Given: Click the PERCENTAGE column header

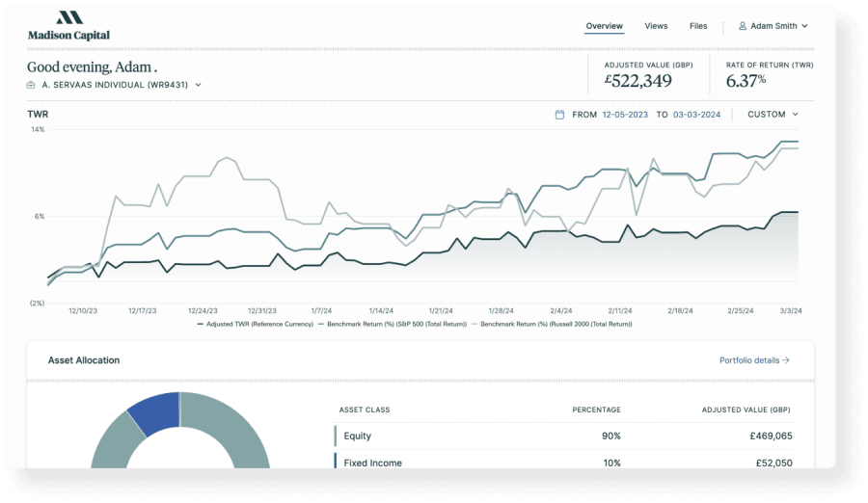Looking at the screenshot, I should pos(596,410).
